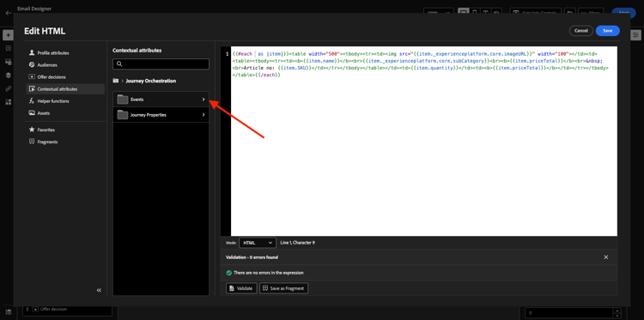
Task: Click the background numeric field showing 0
Action: coord(568,313)
